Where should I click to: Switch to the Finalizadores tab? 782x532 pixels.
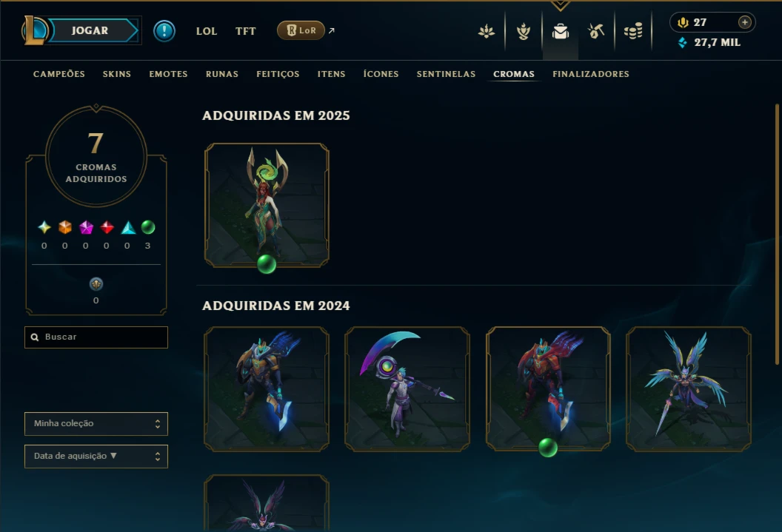(590, 74)
